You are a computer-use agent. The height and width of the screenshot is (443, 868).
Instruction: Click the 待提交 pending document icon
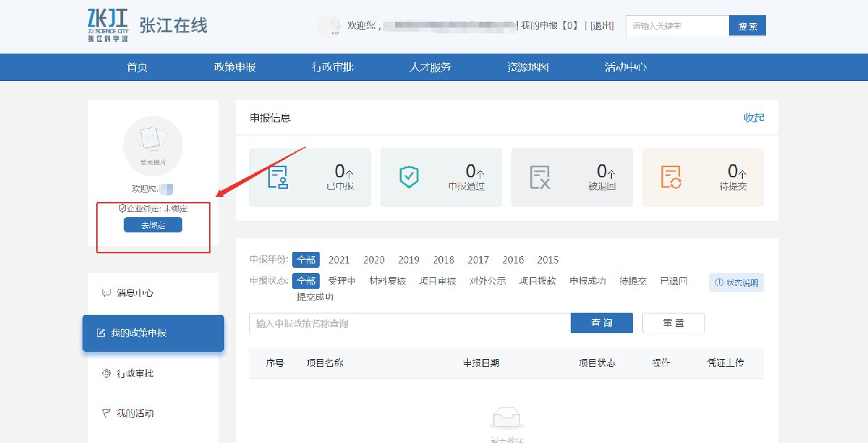671,177
